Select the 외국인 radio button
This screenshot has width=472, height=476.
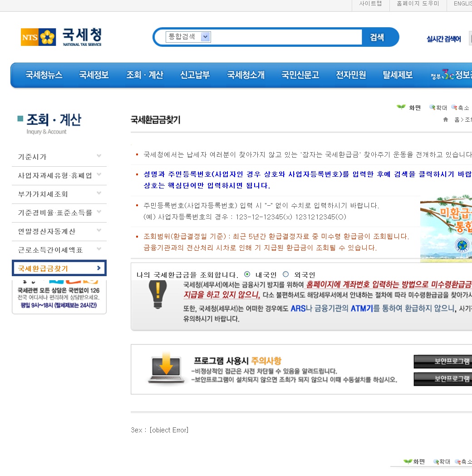coord(286,274)
